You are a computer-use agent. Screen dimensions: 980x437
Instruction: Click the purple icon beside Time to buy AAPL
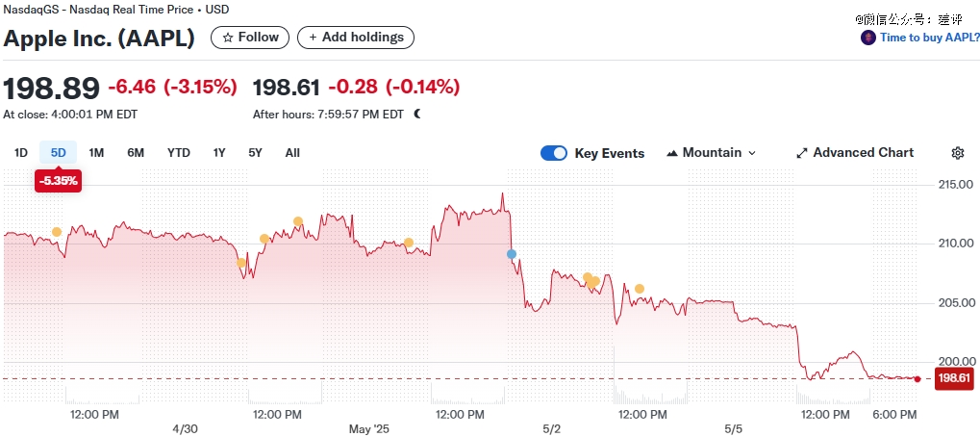[x=867, y=38]
